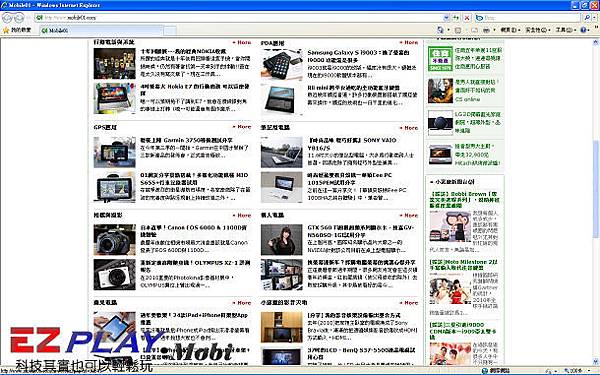Click the GTX 560 Ti woman thumbnail
Viewport: 600px width, 375px height.
pos(282,240)
